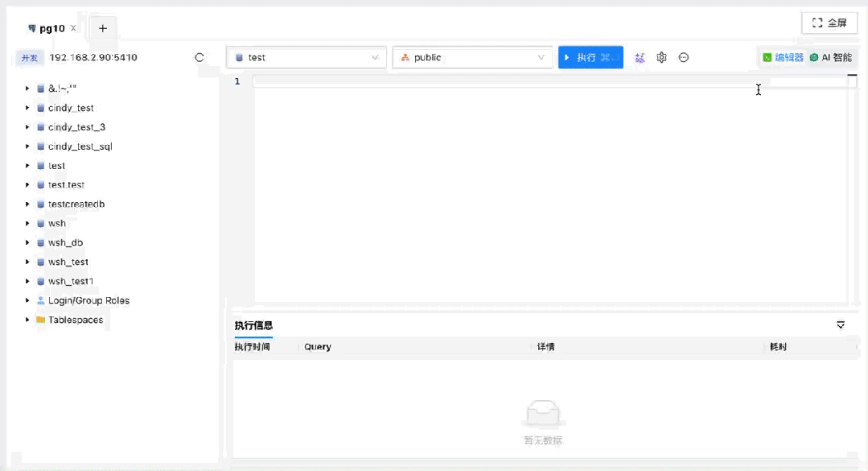Click the Tablespaces folder icon
Screen dimensions: 868x471
point(40,320)
